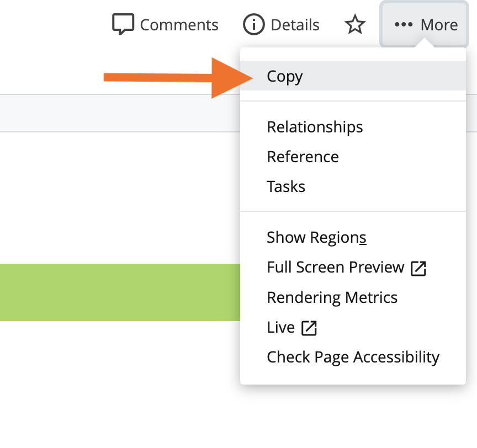Viewport: 477px width, 448px height.
Task: Click external-link icon beside Full Screen Preview
Action: tap(418, 268)
